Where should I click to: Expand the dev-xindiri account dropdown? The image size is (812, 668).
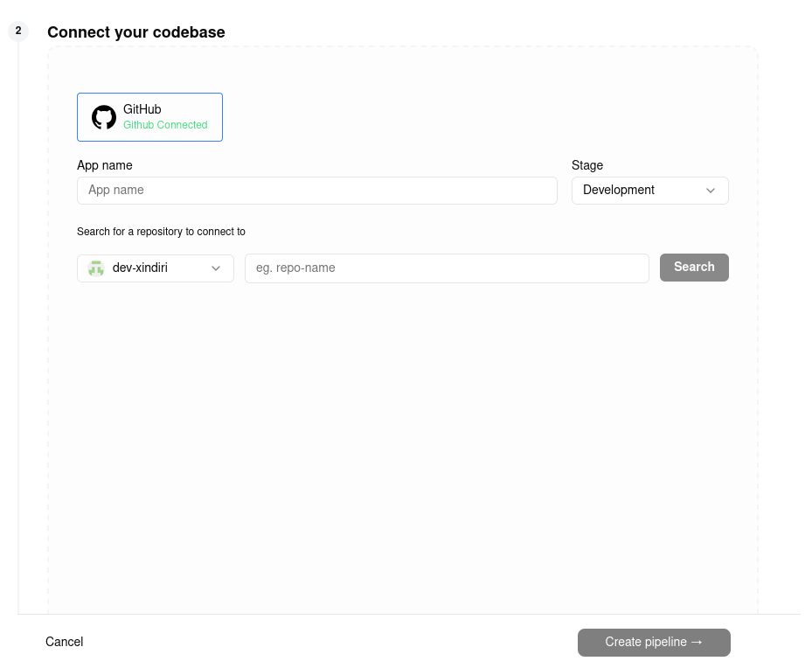pos(156,268)
